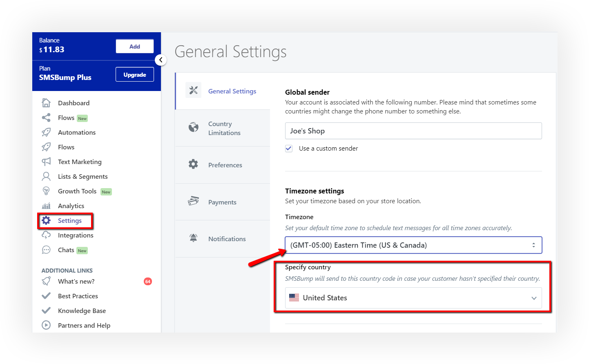Click the Global sender heading
This screenshot has height=364, width=589.
tap(307, 92)
